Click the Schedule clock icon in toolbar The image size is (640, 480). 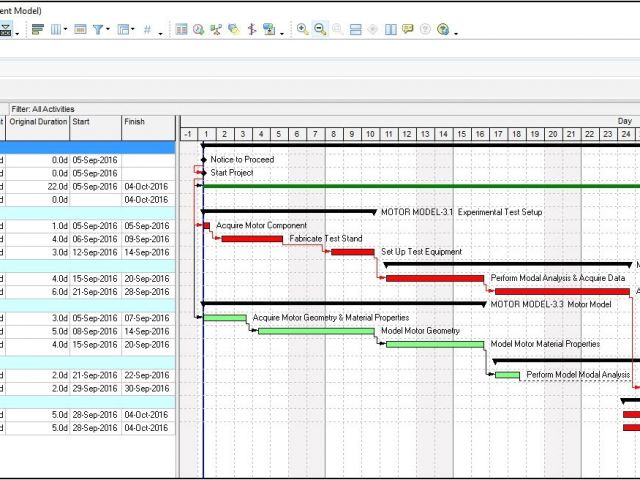coord(198,30)
